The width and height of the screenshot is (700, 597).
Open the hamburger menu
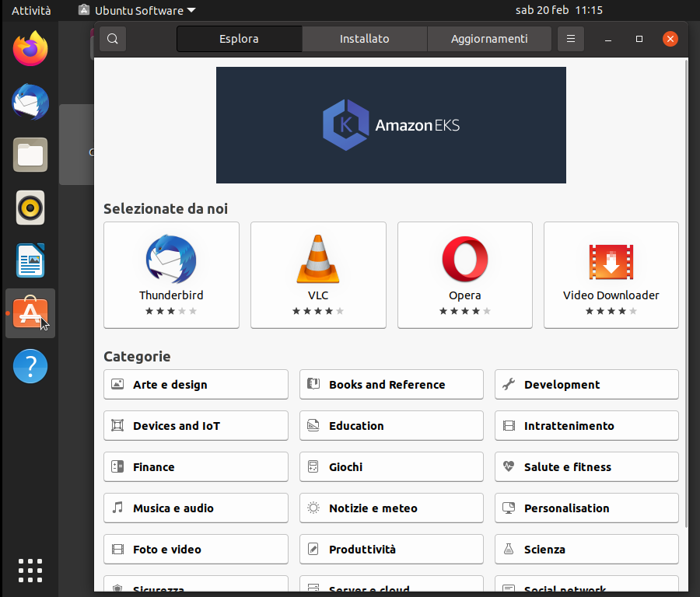point(571,39)
